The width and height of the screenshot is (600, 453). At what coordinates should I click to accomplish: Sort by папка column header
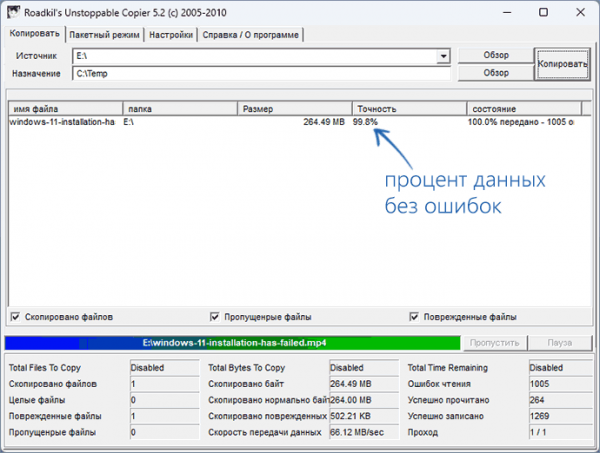click(180, 109)
